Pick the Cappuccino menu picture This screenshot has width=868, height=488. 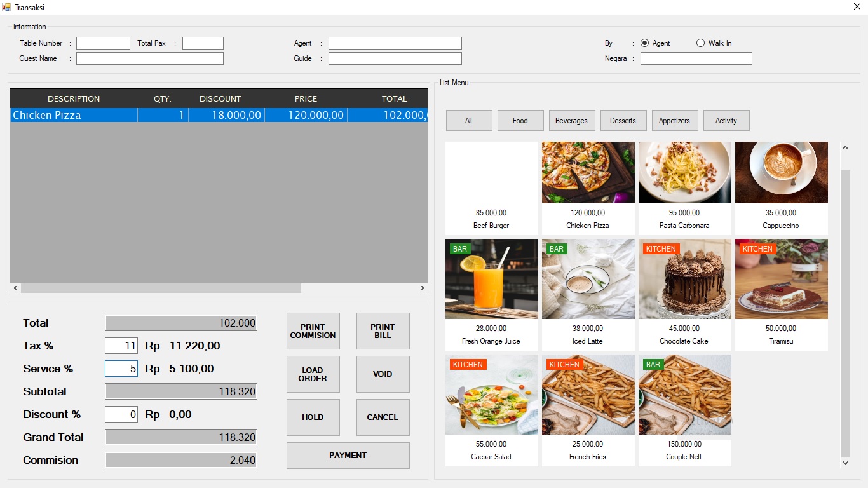pos(781,173)
